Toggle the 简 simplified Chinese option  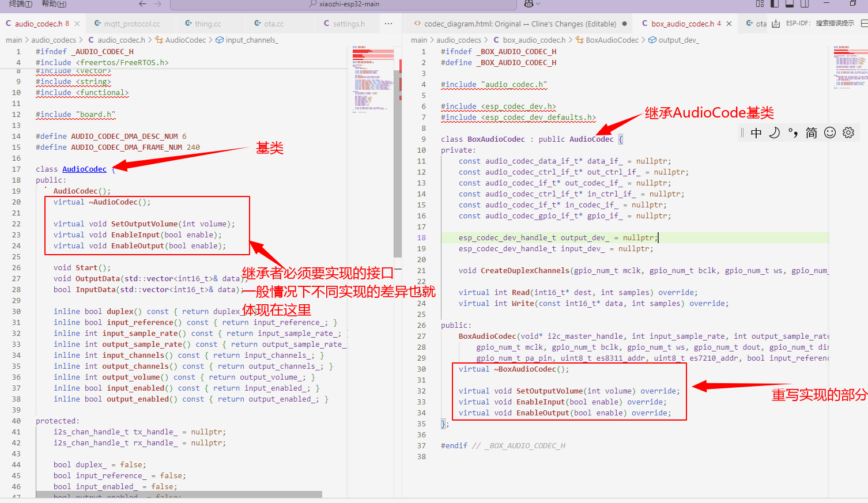point(812,133)
